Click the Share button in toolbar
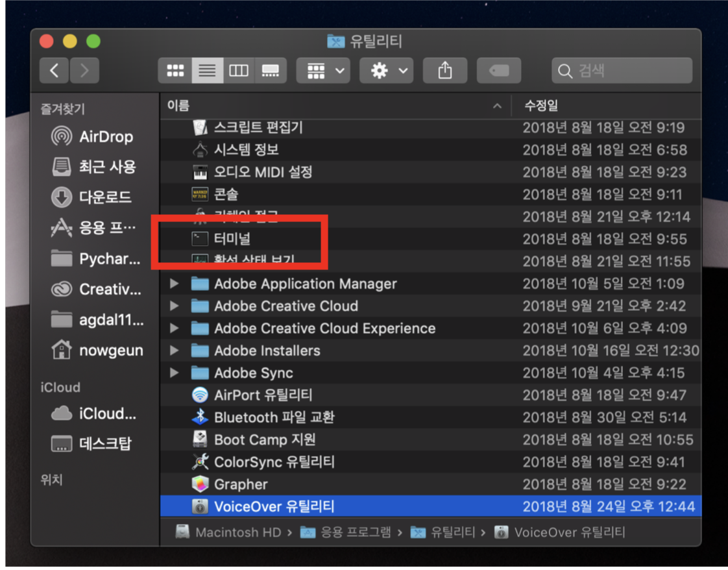 445,71
